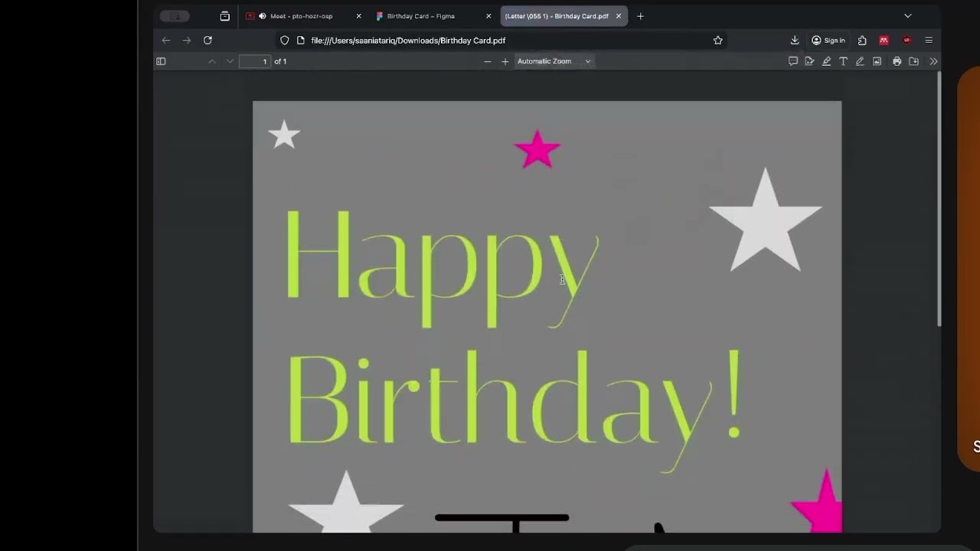
Task: Bookmark this page with star icon
Action: [717, 40]
